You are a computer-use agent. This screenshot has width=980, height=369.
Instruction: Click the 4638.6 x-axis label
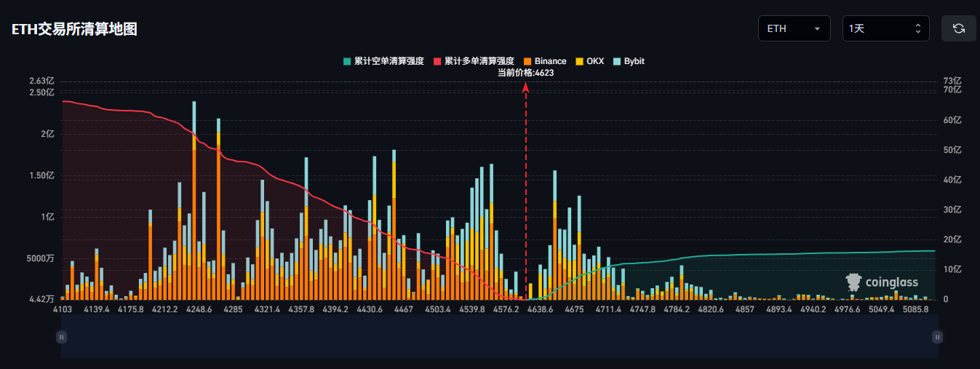[x=539, y=309]
